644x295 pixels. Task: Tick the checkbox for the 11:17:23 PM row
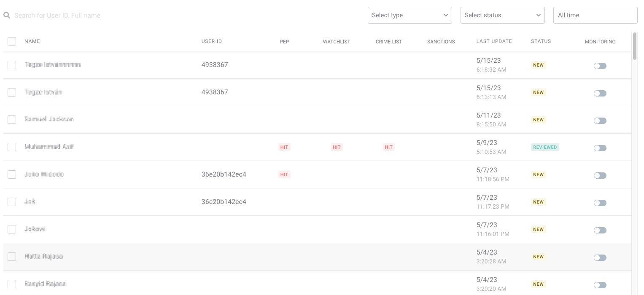point(12,202)
